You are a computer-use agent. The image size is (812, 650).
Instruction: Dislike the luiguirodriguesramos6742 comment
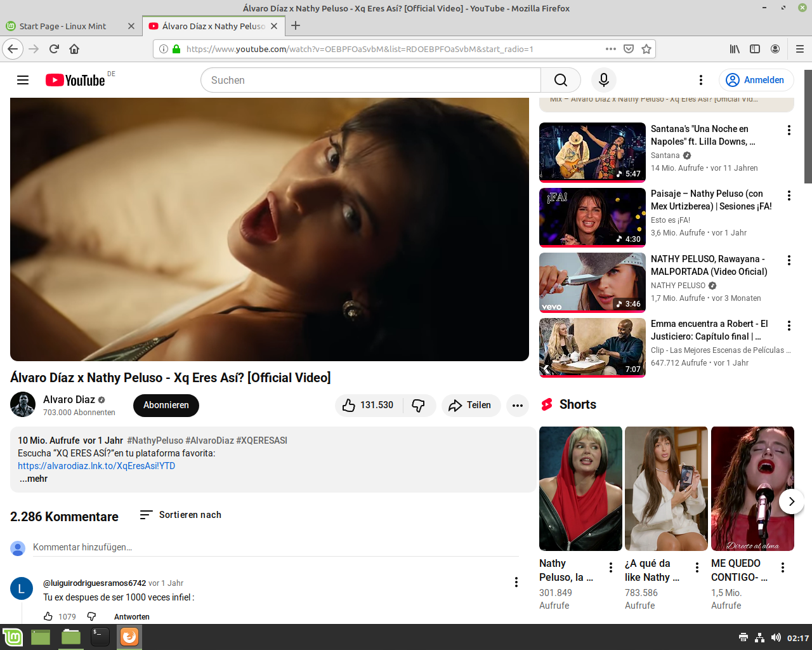(91, 616)
